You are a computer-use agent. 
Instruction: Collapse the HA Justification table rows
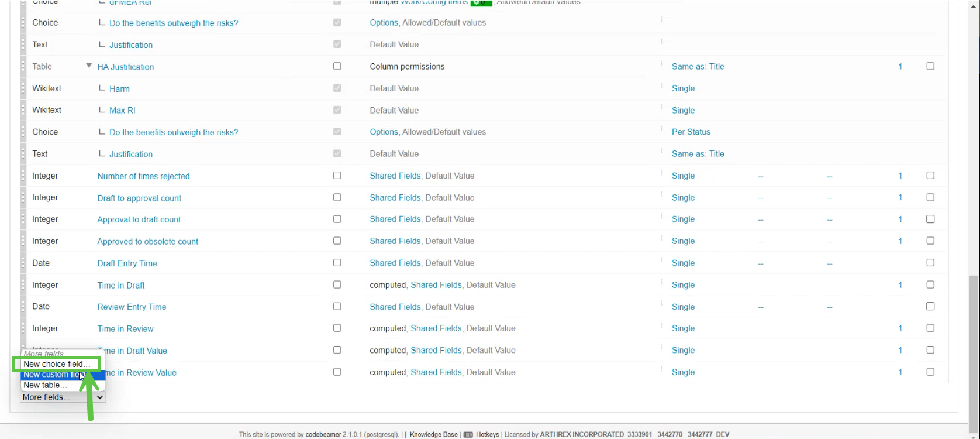pyautogui.click(x=89, y=66)
